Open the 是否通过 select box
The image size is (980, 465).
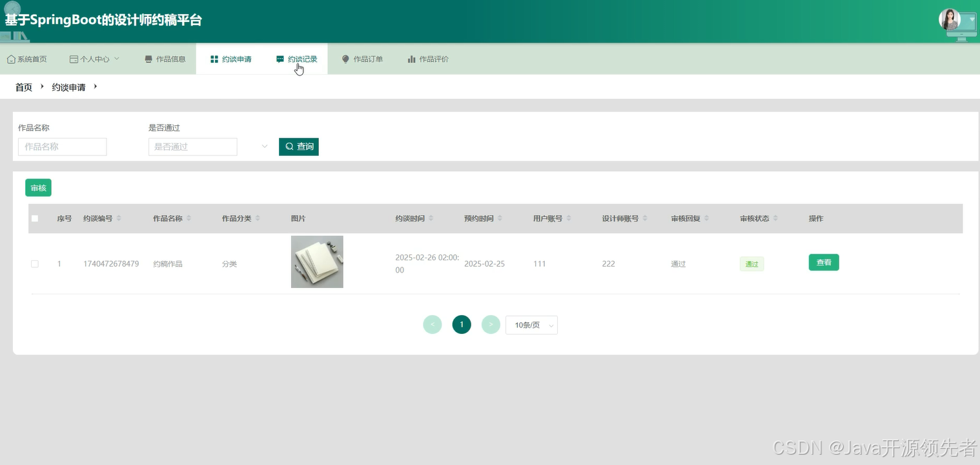click(x=192, y=147)
